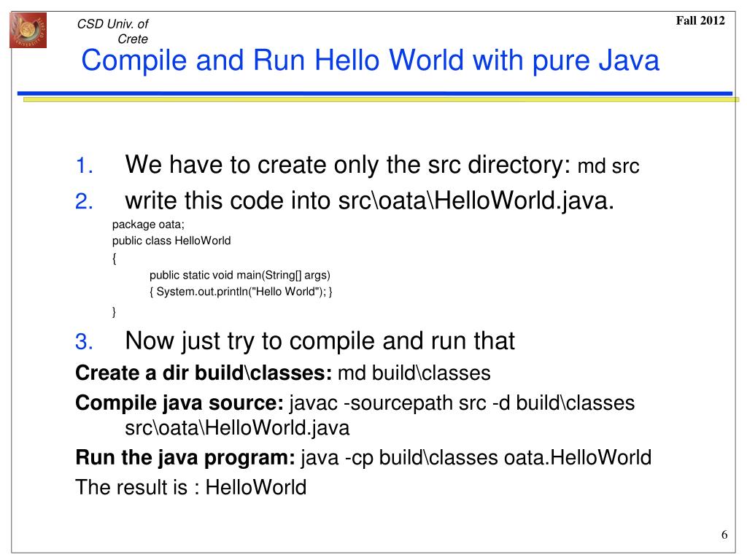Click 'Now just try to compile and run that'
Screen dimensions: 747x560
tap(320, 341)
